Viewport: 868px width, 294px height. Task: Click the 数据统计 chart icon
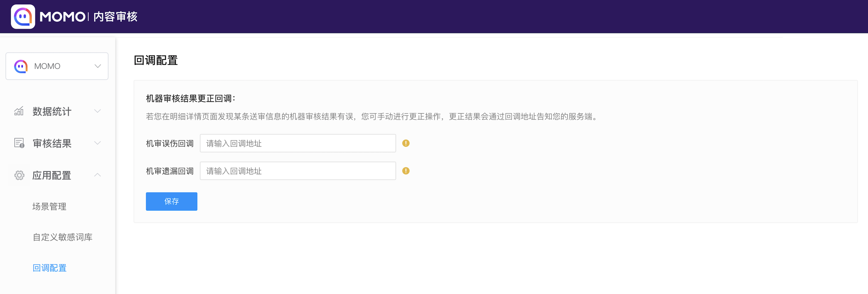19,111
